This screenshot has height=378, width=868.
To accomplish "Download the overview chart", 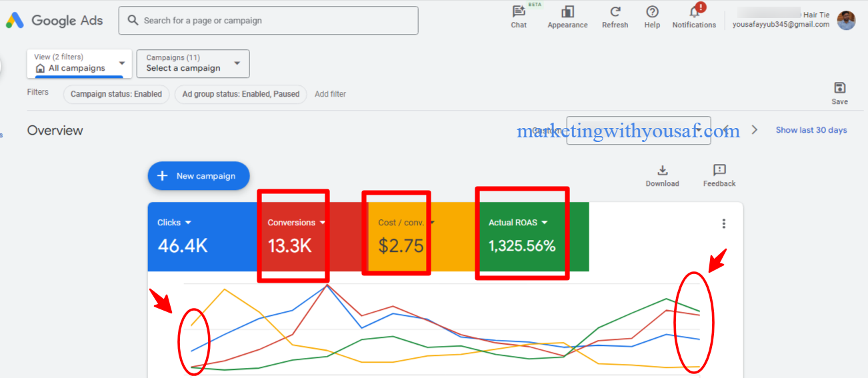I will 662,171.
